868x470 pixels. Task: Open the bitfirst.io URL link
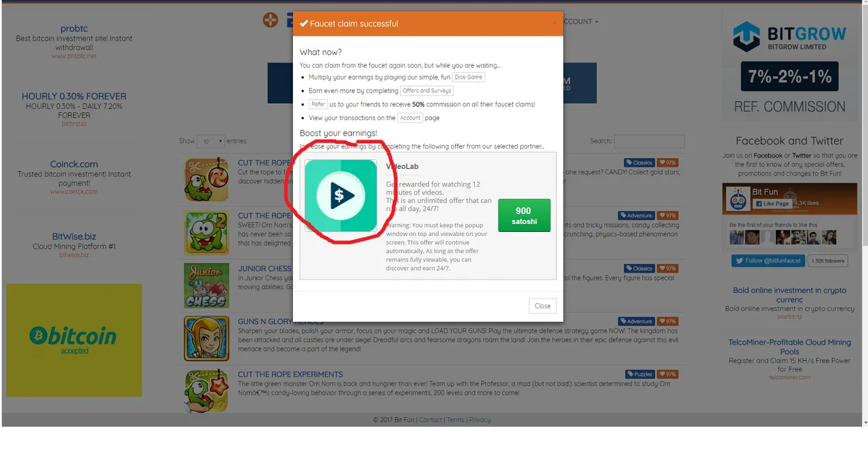pyautogui.click(x=74, y=124)
